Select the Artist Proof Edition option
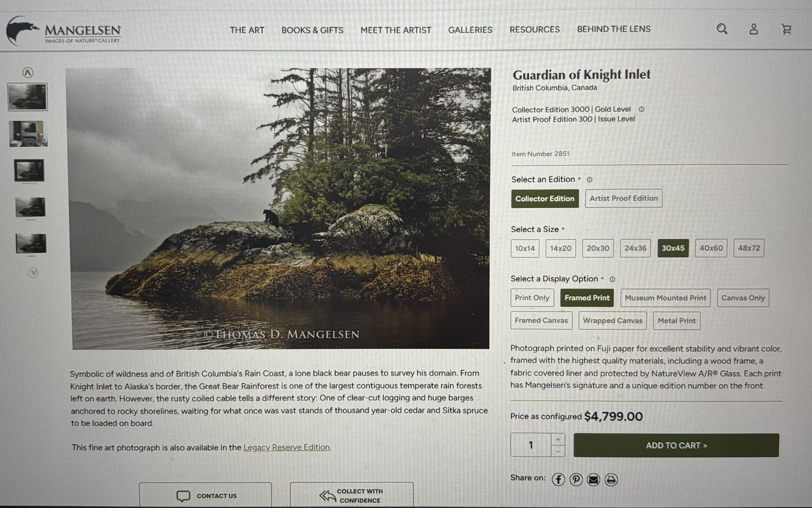 tap(623, 199)
